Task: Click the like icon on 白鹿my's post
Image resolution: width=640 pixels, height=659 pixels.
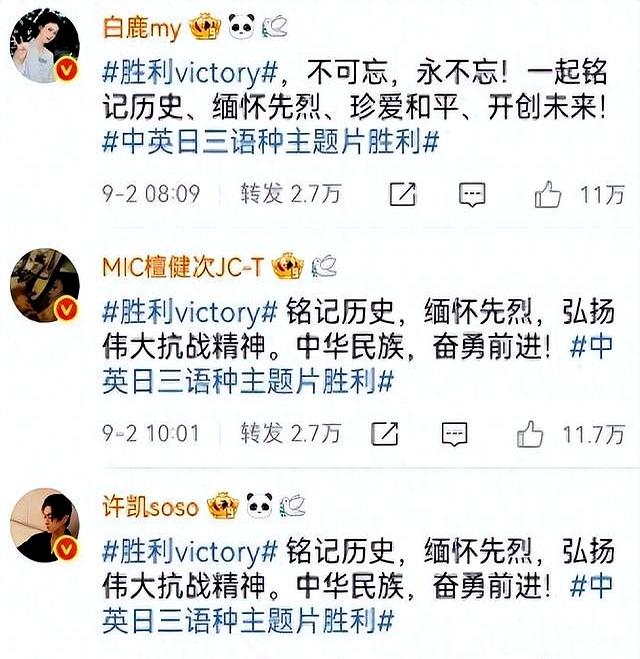Action: 548,194
